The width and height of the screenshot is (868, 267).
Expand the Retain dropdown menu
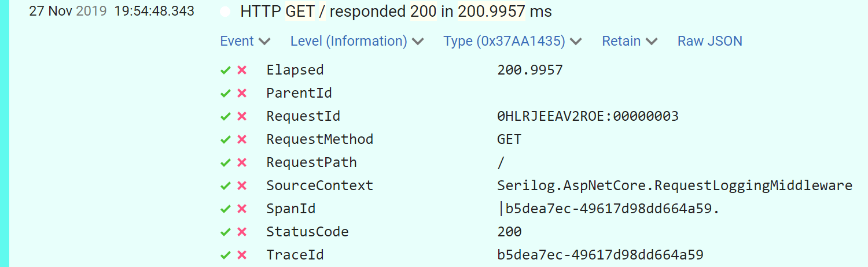tap(630, 41)
